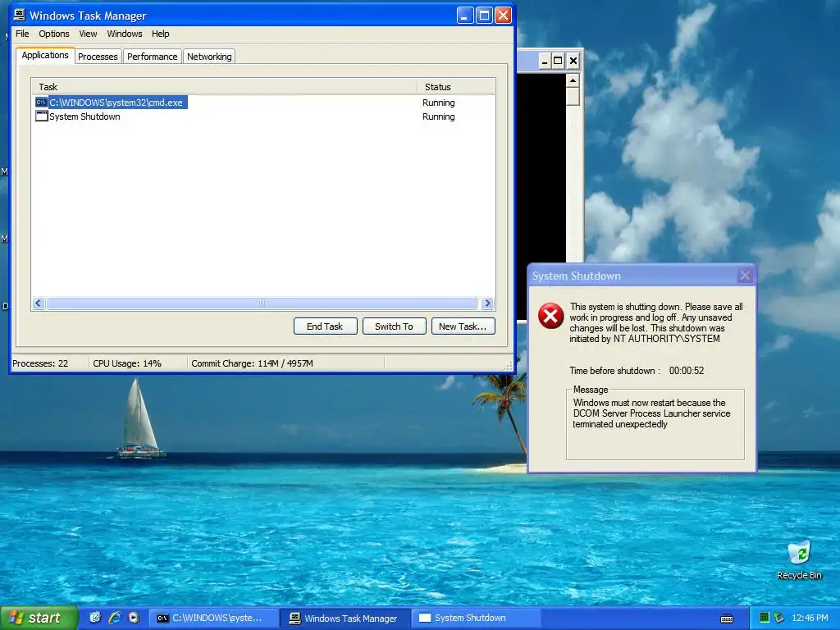Open the Help menu
This screenshot has height=630, width=840.
point(160,34)
